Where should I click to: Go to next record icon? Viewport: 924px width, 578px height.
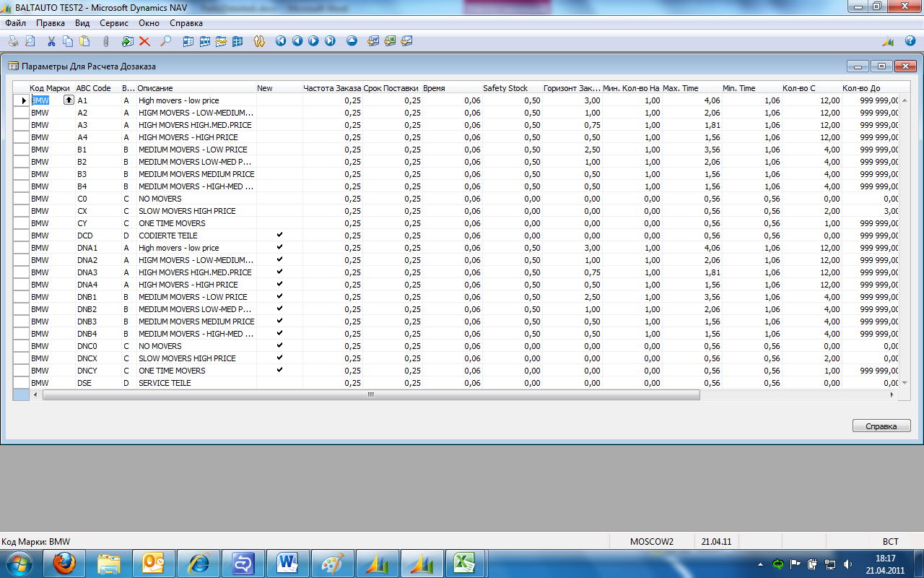point(314,41)
